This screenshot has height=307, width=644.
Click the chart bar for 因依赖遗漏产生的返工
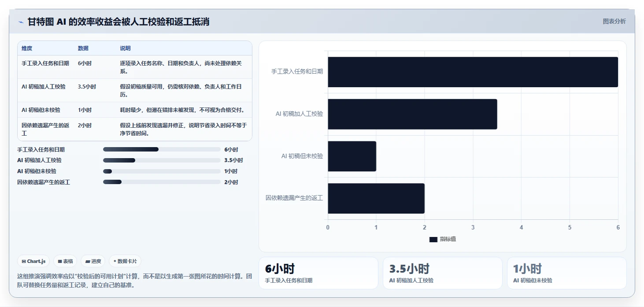pos(376,199)
